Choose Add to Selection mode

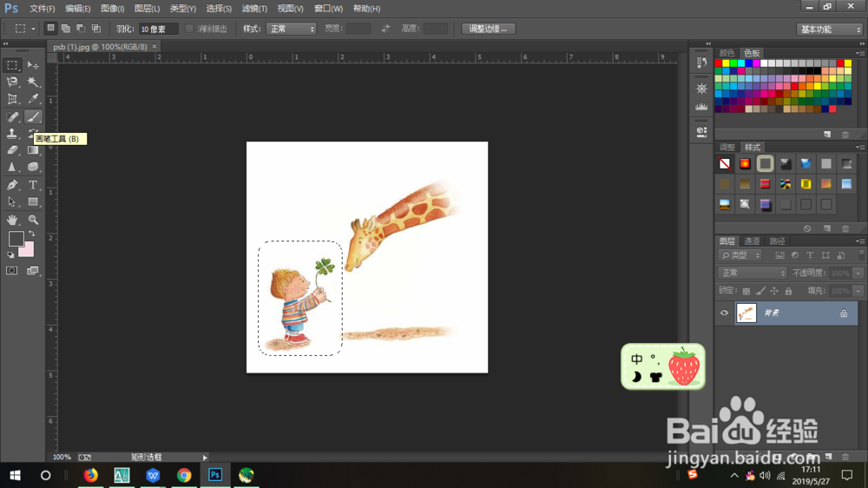(x=66, y=29)
